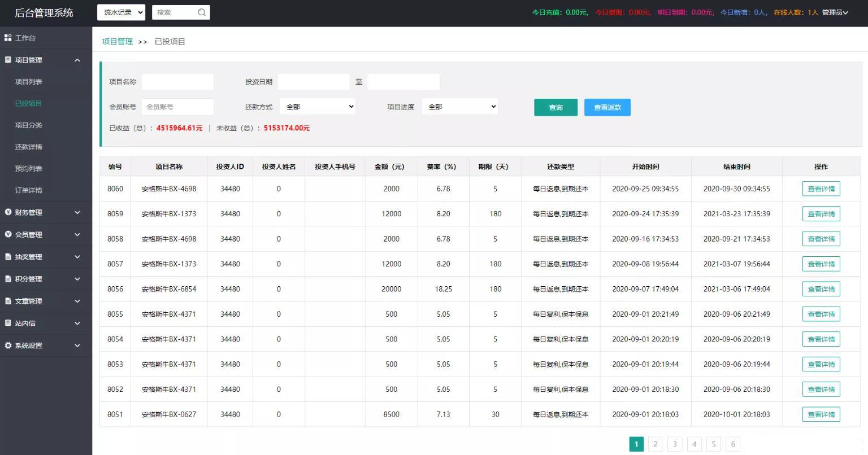Focus the 投资日期 end date field
The height and width of the screenshot is (455, 868).
point(403,82)
